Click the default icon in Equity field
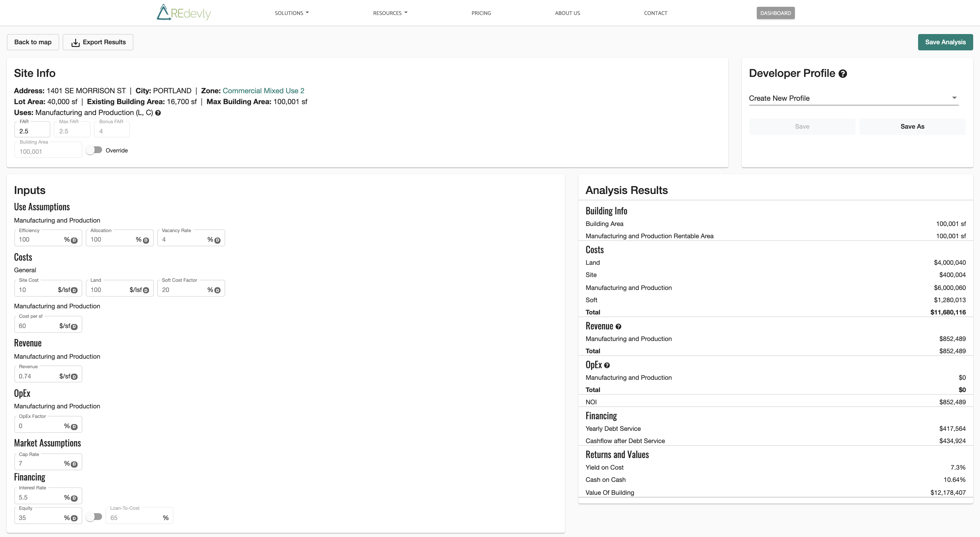980x537 pixels. coord(74,518)
